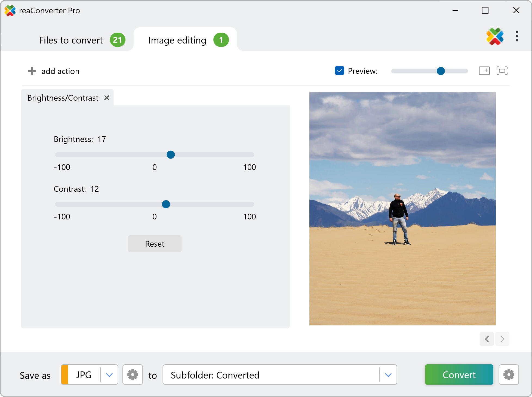Click the plus icon beside add action
532x397 pixels.
coord(32,71)
